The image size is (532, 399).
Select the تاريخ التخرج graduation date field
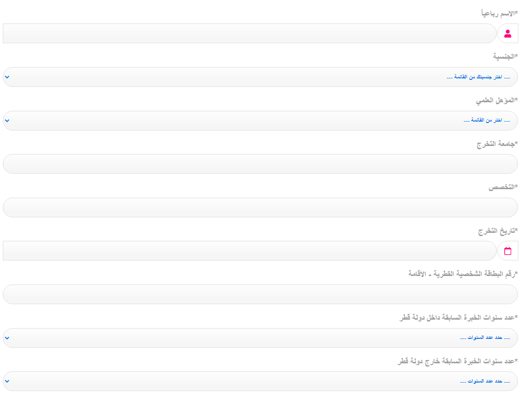click(x=249, y=251)
